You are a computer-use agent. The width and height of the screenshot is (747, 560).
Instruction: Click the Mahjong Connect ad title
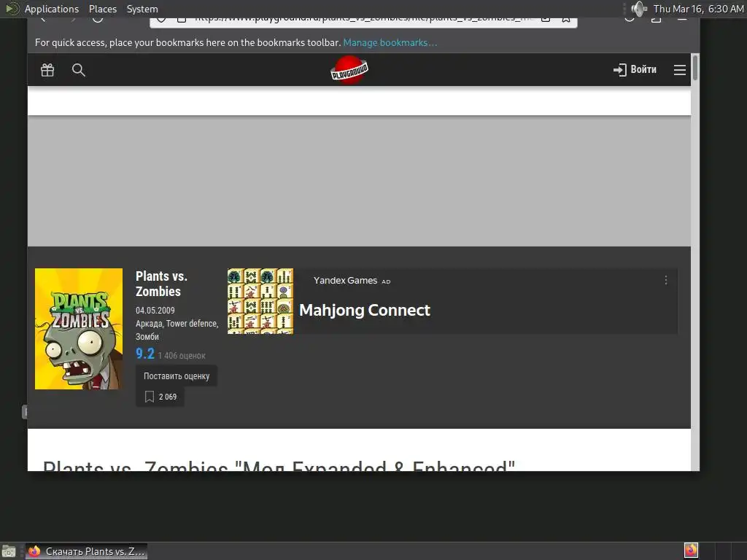(365, 310)
